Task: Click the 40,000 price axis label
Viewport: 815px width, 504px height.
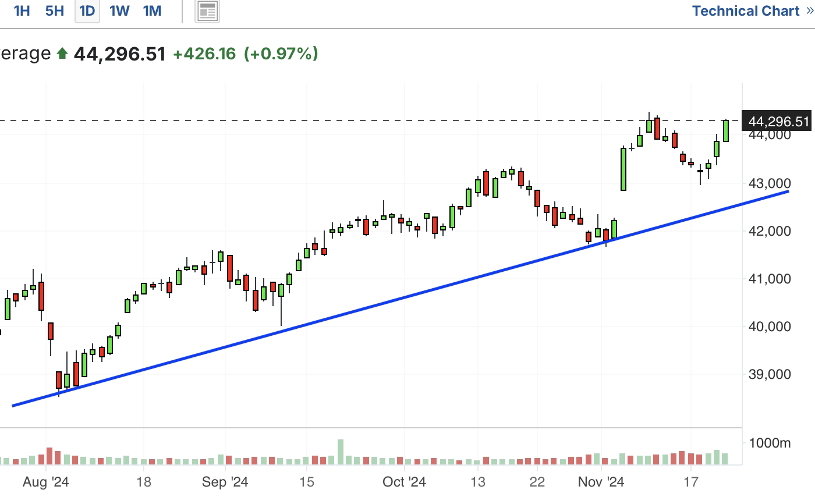Action: (x=770, y=327)
